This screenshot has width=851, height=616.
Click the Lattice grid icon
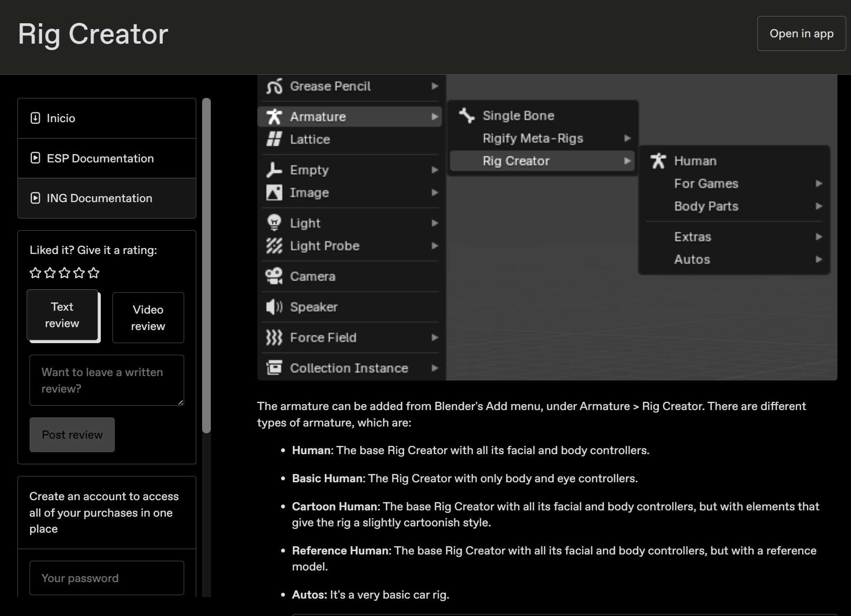pyautogui.click(x=274, y=139)
